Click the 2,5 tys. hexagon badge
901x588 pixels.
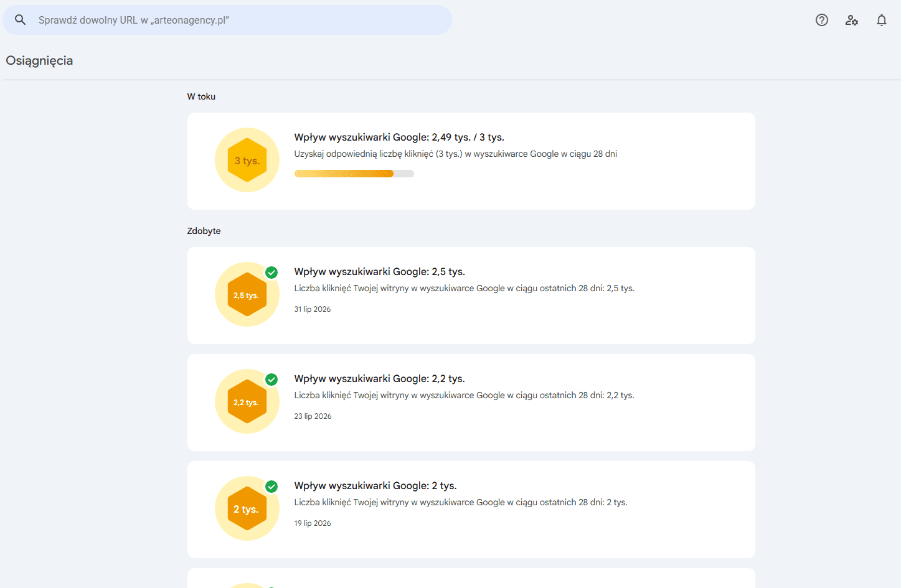click(247, 294)
